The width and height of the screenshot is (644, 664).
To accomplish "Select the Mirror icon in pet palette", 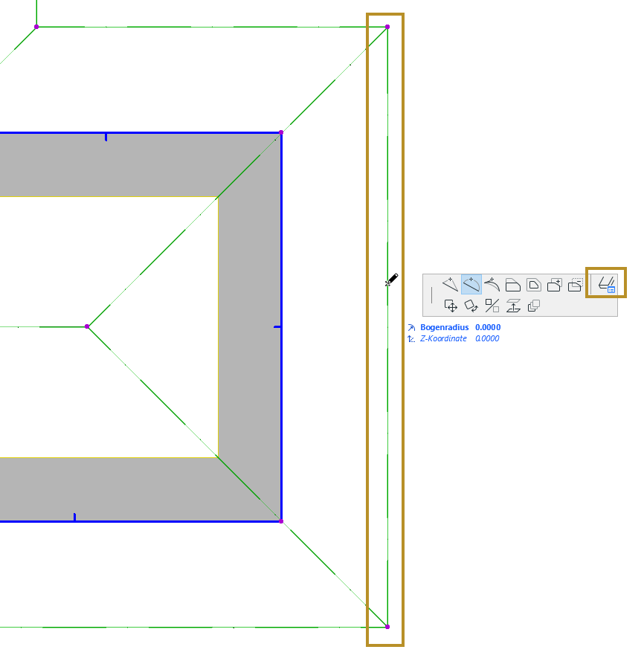I will click(x=492, y=306).
